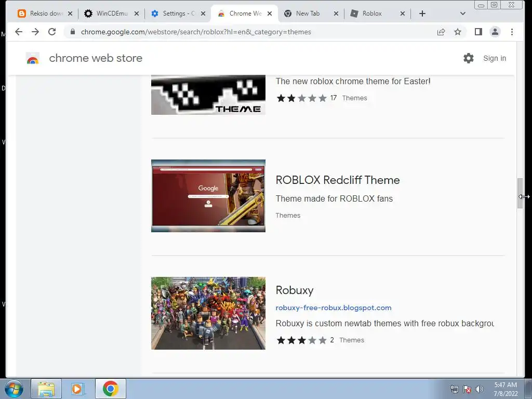Visit robuxy-free-robux.blogspot.com link
Image resolution: width=532 pixels, height=399 pixels.
334,308
